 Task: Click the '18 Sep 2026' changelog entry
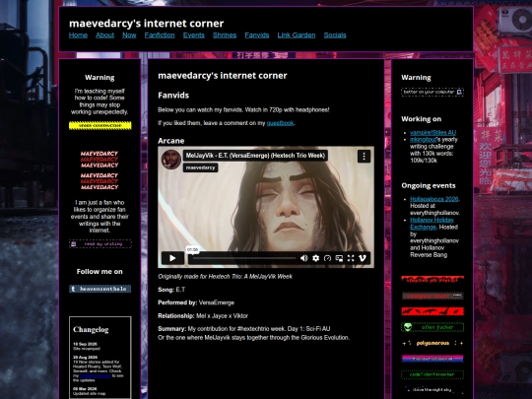point(87,346)
